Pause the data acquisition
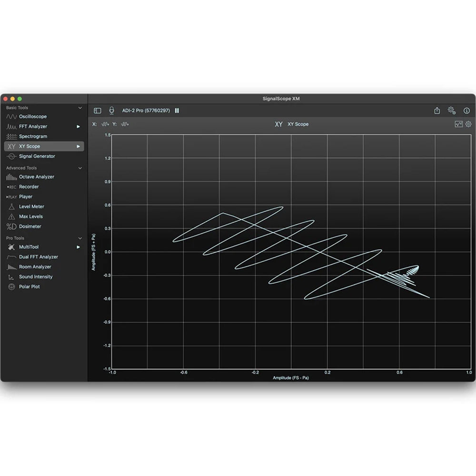Image resolution: width=476 pixels, height=476 pixels. (177, 110)
